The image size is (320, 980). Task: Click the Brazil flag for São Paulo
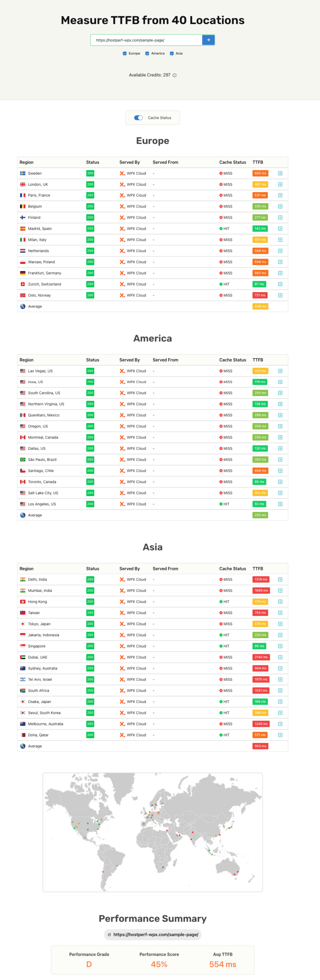[23, 459]
